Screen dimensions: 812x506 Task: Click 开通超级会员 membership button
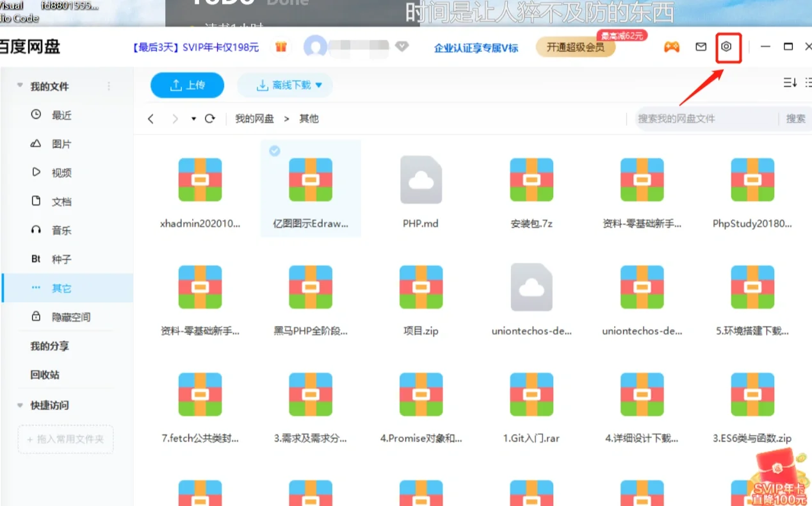(576, 47)
